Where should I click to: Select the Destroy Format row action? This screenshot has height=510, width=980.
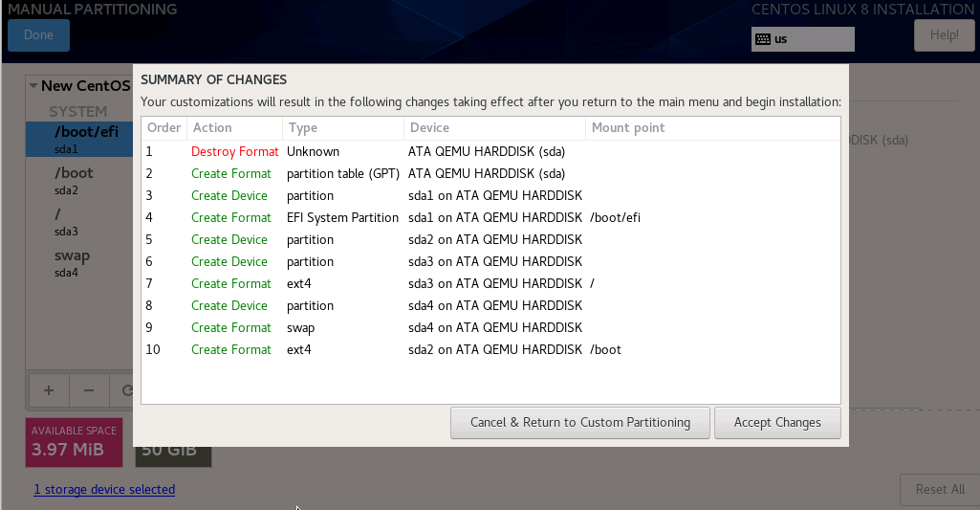tap(234, 152)
